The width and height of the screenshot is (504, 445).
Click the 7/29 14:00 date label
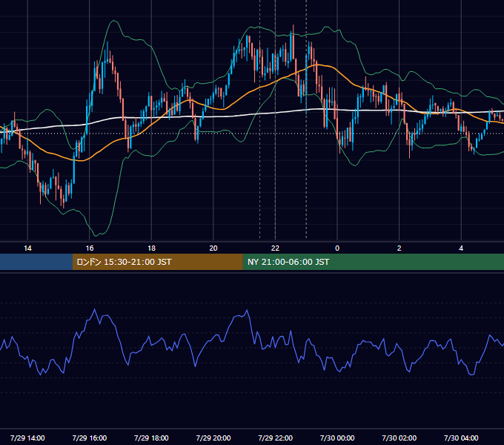pyautogui.click(x=27, y=438)
